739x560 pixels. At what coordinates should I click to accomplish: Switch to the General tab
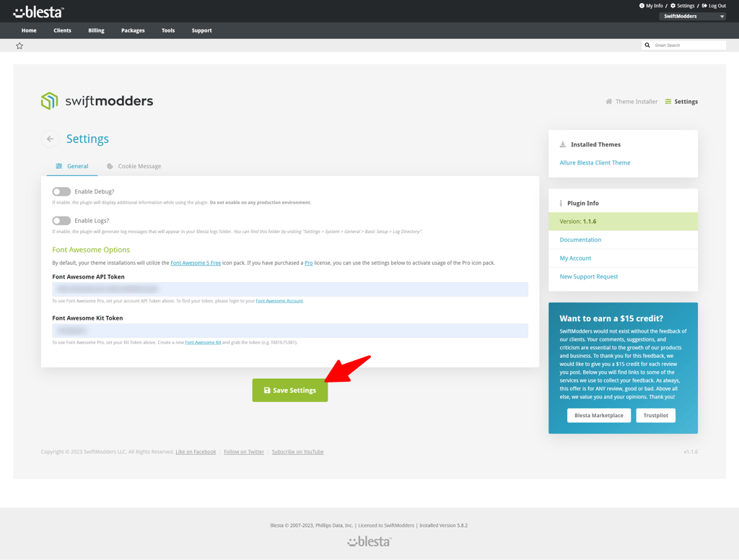coord(72,167)
